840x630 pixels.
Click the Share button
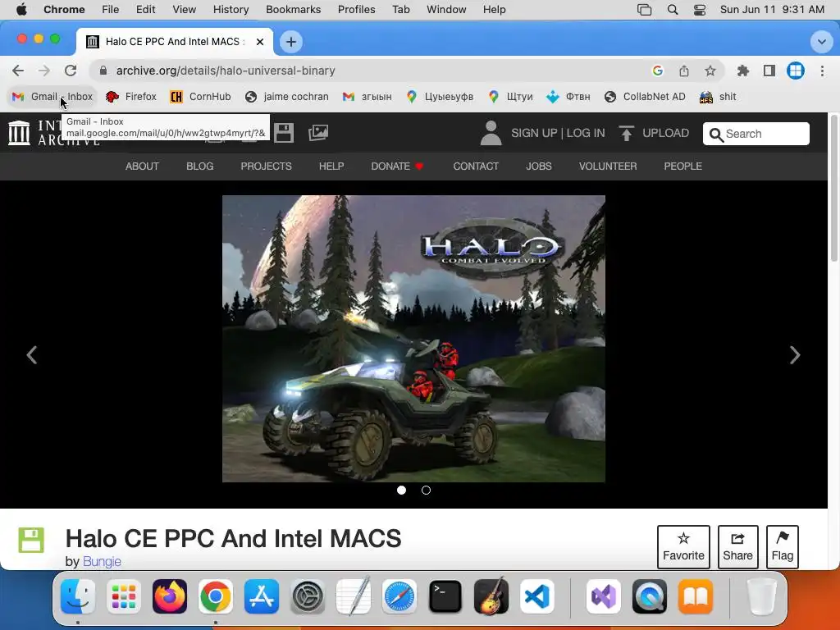coord(737,547)
